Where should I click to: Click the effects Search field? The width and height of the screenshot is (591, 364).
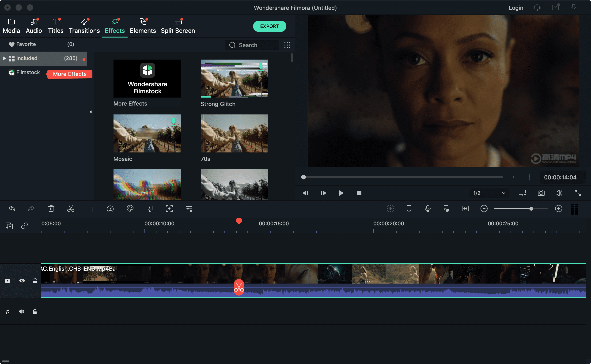pyautogui.click(x=252, y=45)
